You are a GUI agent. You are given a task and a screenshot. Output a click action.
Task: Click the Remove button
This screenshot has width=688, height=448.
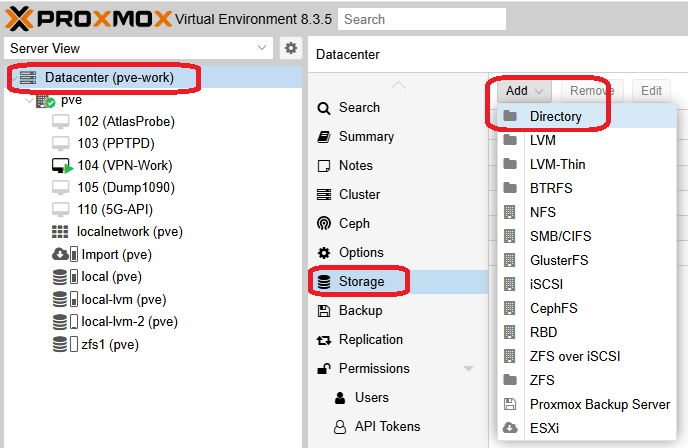click(591, 91)
